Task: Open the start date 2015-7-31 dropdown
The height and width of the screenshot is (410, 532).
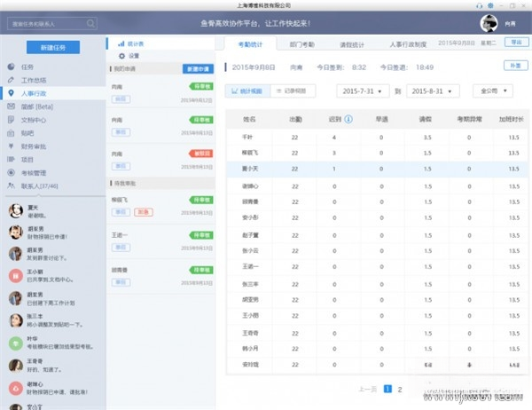Action: [363, 91]
